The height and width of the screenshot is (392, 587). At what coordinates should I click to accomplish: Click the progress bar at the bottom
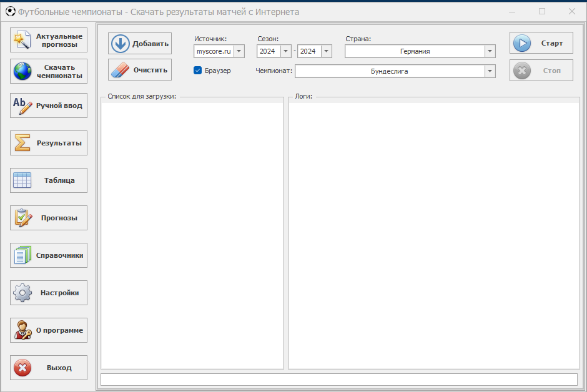pos(339,380)
